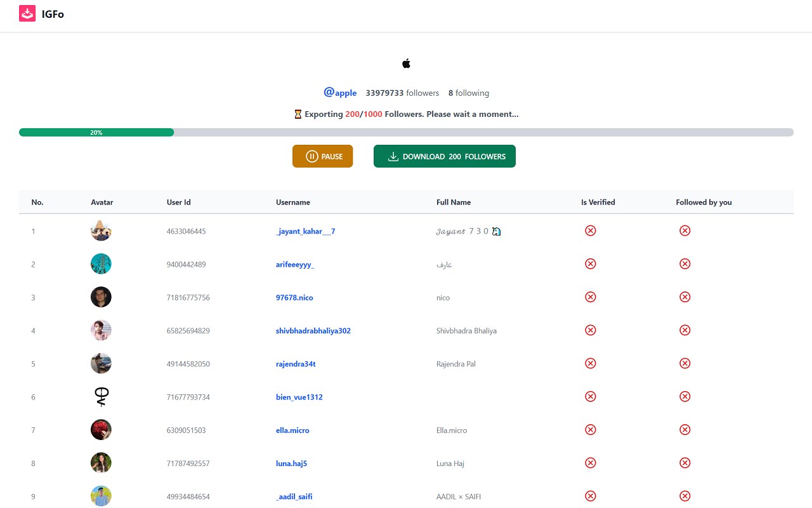Go to bien_vue1312's profile link
Screen dimensions: 812x508
(299, 397)
